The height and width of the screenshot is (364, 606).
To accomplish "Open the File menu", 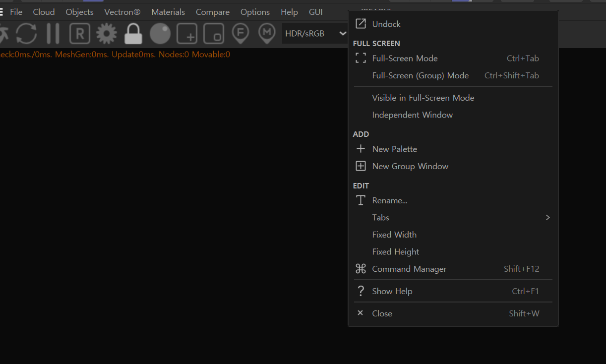I will coord(16,12).
